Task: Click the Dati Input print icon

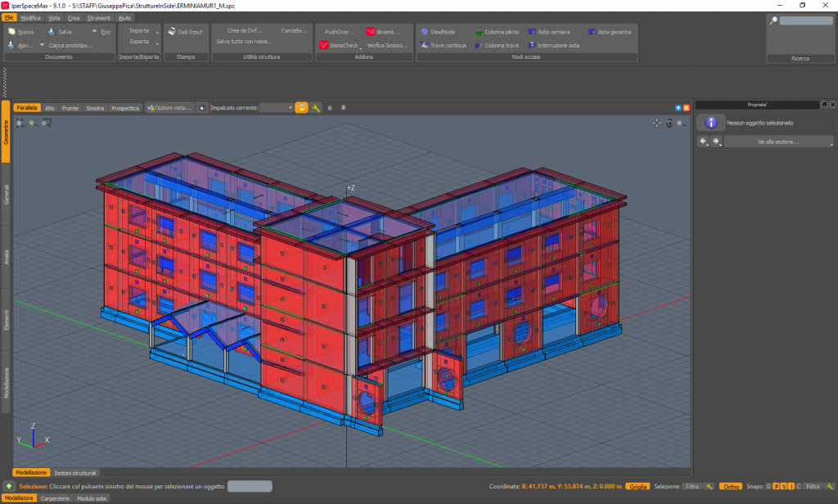Action: [x=172, y=32]
